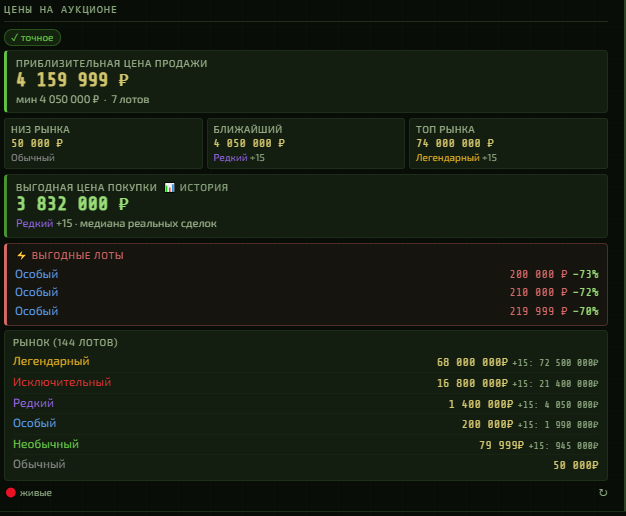Click the «живые» status label

(36, 493)
